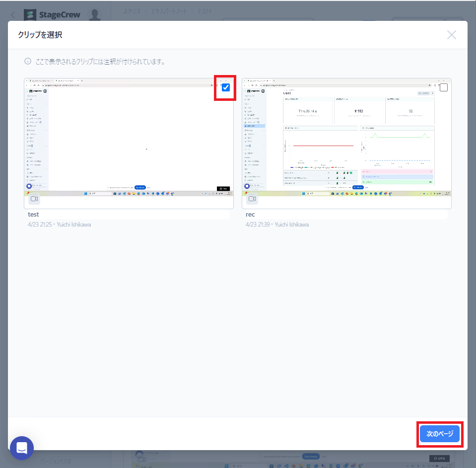Check the rec clip checkbox
476x468 pixels.
pos(444,87)
